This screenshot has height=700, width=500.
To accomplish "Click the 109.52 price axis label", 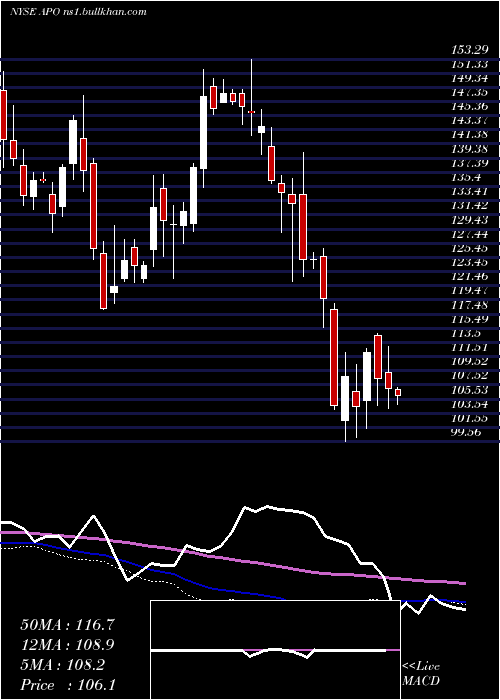I will click(469, 361).
